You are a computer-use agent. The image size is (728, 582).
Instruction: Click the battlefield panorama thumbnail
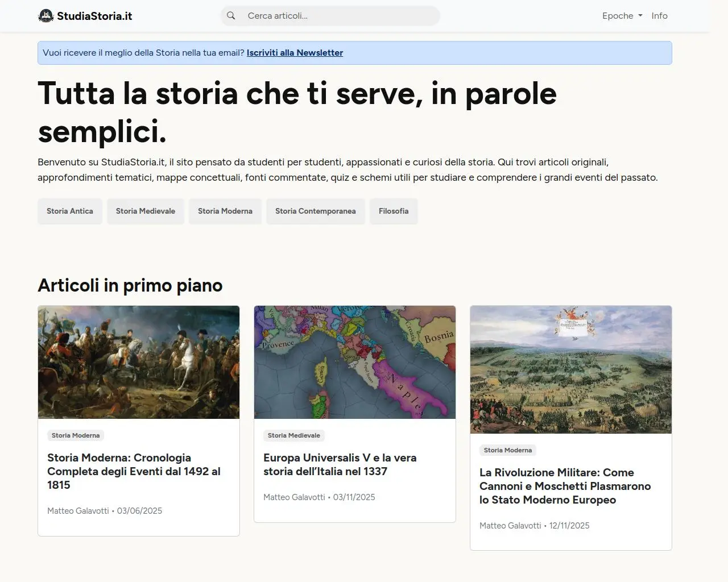point(570,370)
